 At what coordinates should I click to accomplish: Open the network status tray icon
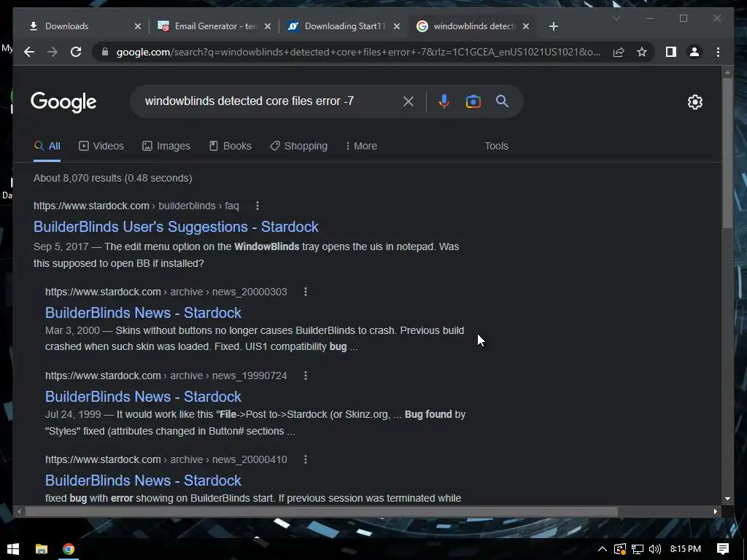pos(638,549)
